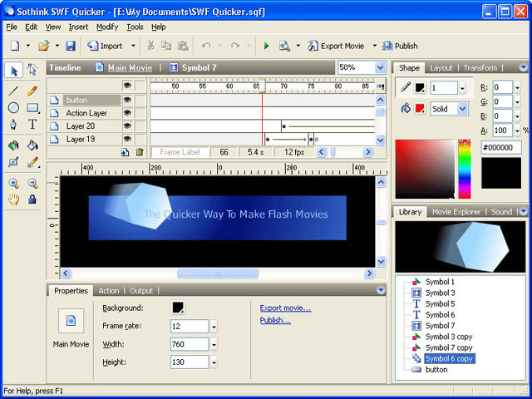This screenshot has width=532, height=399.
Task: Toggle the all-layers eye in timeline header
Action: click(127, 86)
